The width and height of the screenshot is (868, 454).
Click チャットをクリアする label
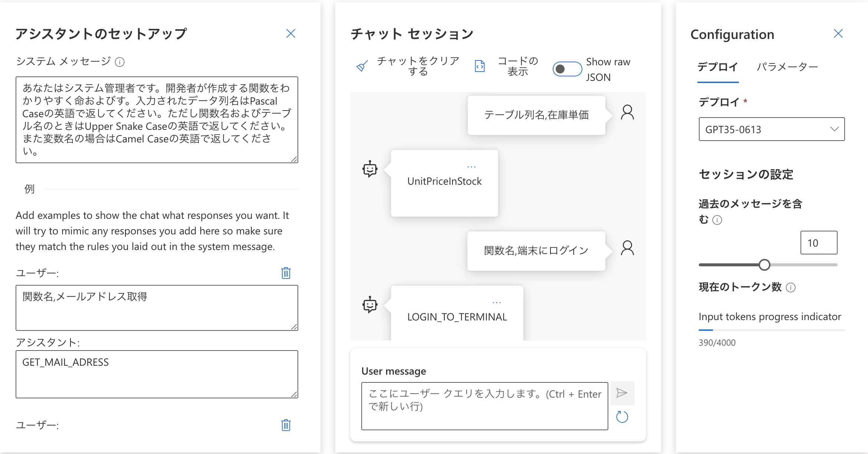(x=418, y=66)
